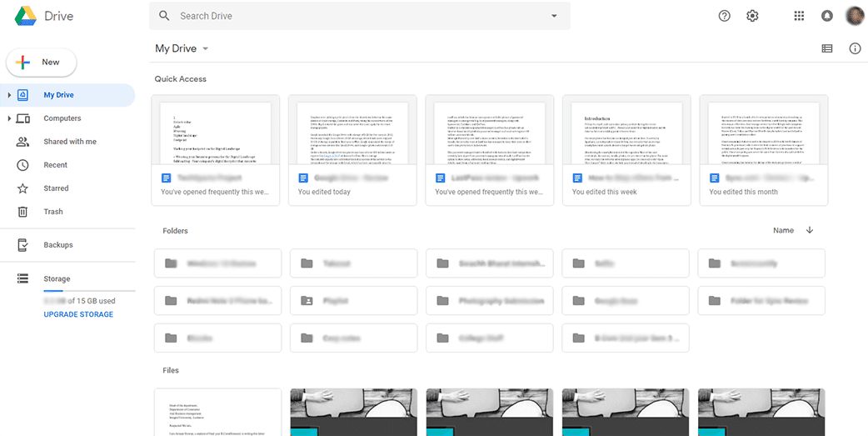Image resolution: width=868 pixels, height=436 pixels.
Task: Open the Settings gear icon
Action: tap(752, 16)
